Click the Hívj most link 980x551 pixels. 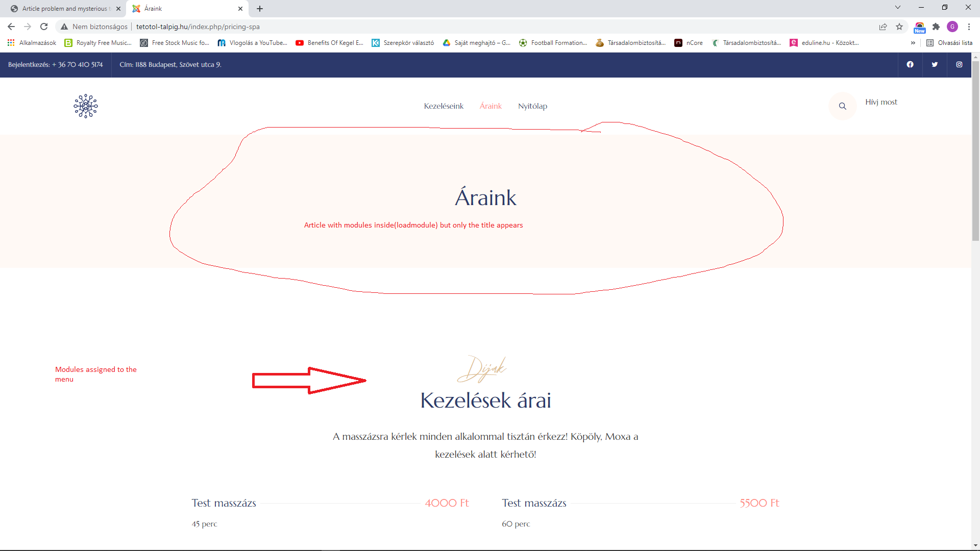[881, 102]
